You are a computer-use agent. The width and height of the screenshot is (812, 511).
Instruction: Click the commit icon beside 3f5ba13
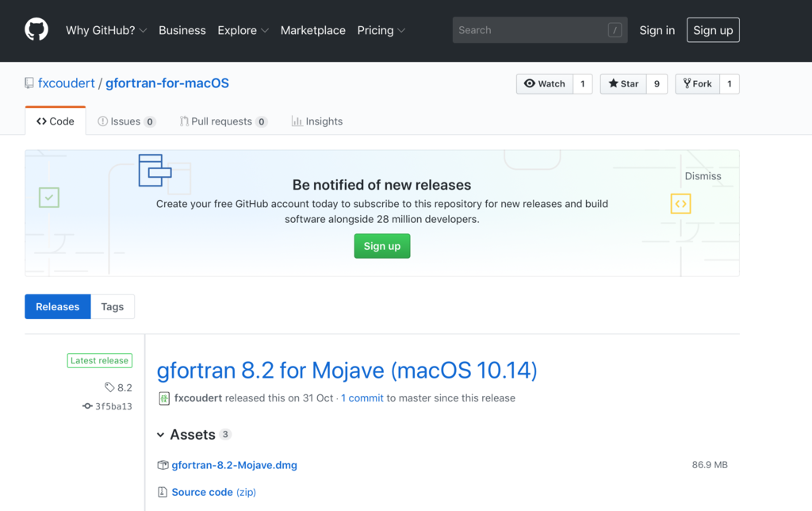pyautogui.click(x=87, y=406)
